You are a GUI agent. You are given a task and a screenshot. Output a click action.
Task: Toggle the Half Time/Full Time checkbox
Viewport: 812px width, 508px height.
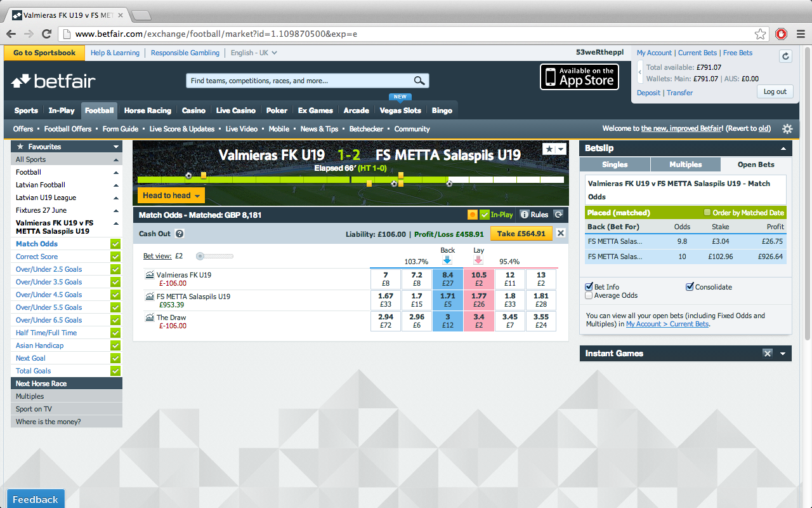coord(115,333)
